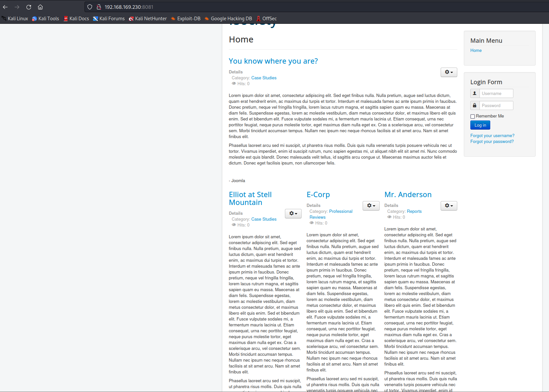Screen dimensions: 549x392
Task: Go to the browser home page
Action: [x=40, y=7]
